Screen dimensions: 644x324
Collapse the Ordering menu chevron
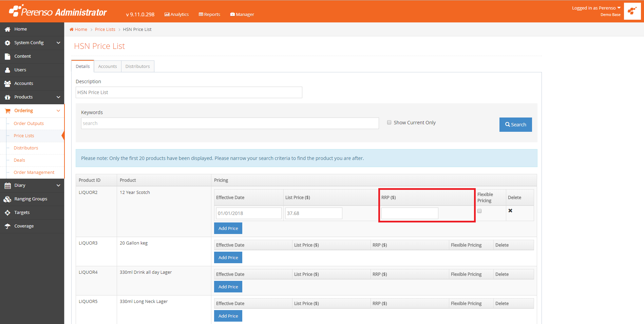(58, 111)
